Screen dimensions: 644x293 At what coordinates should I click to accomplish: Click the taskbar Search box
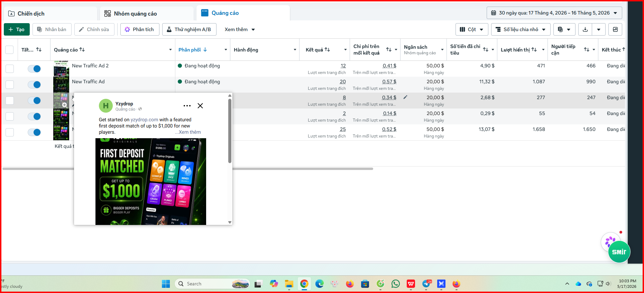212,284
